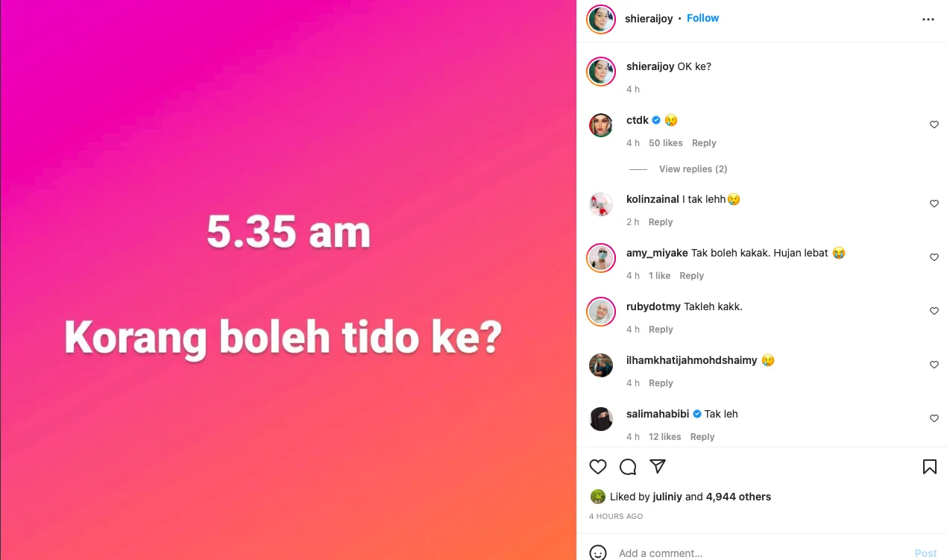Follow shieraijoy
This screenshot has width=947, height=560.
tap(702, 18)
